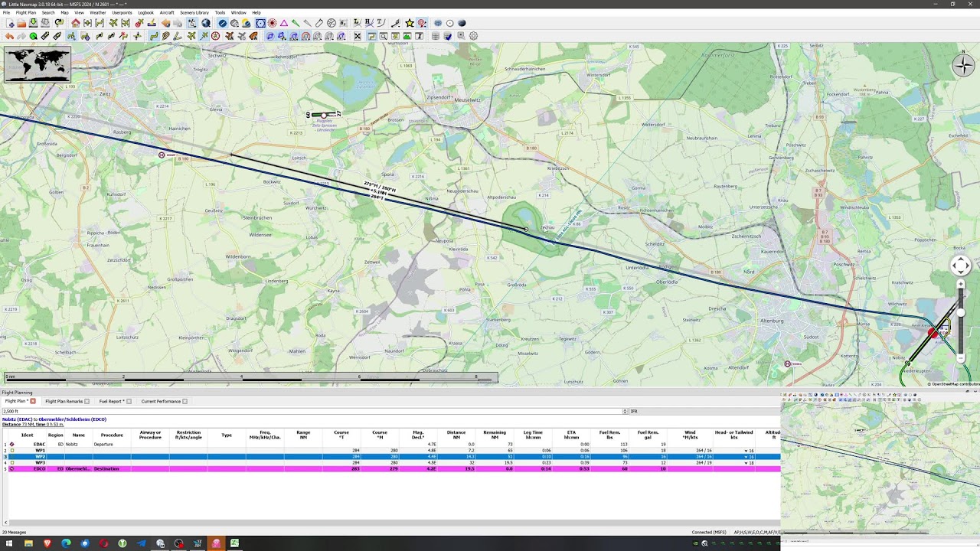This screenshot has width=980, height=551.
Task: Click the pink triangle toolbar icon
Action: (283, 23)
